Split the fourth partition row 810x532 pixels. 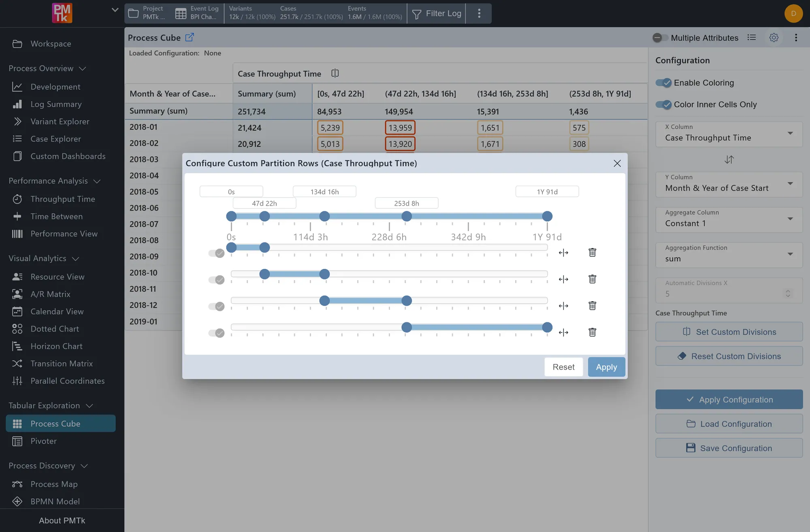(563, 333)
